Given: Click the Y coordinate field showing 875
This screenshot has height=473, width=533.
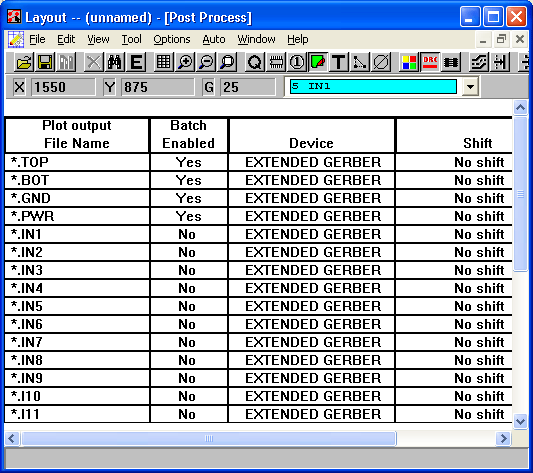Looking at the screenshot, I should 158,87.
